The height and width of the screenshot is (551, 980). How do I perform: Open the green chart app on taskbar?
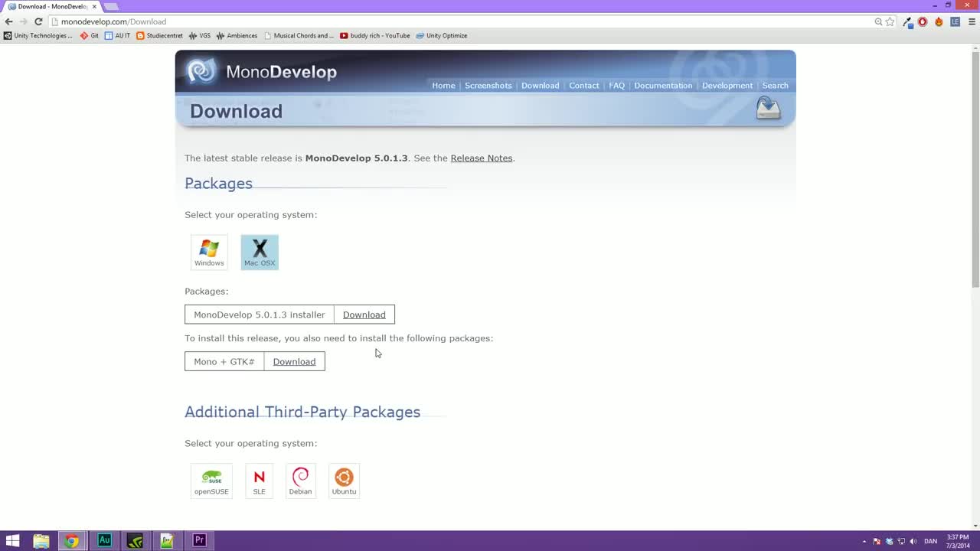(x=167, y=541)
